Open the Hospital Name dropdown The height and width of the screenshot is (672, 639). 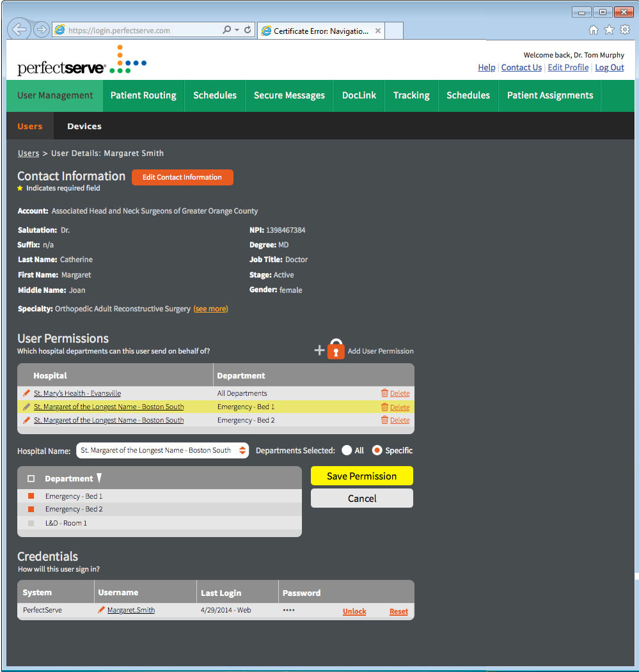click(x=162, y=450)
